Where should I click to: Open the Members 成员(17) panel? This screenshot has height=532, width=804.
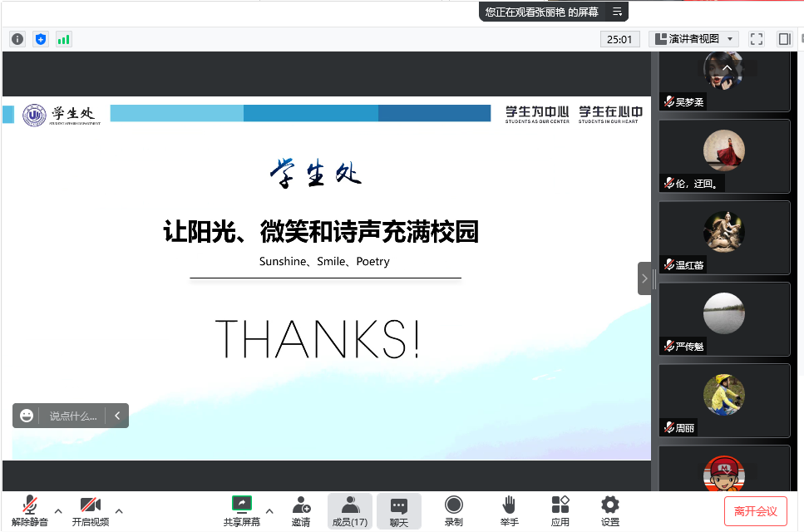click(x=350, y=511)
